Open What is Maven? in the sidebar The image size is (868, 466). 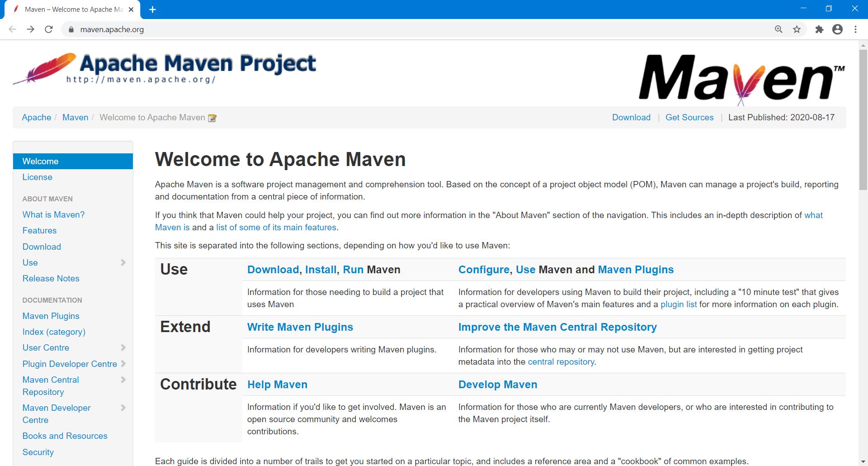pos(53,214)
